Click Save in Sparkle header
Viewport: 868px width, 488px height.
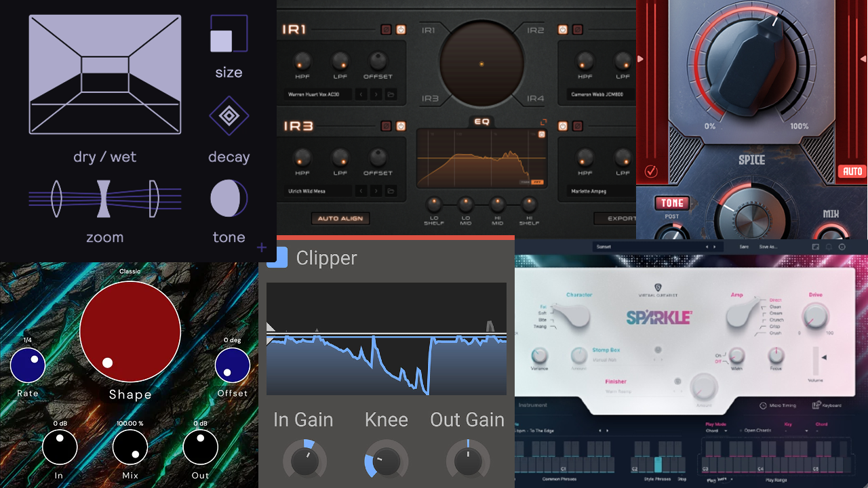click(744, 247)
